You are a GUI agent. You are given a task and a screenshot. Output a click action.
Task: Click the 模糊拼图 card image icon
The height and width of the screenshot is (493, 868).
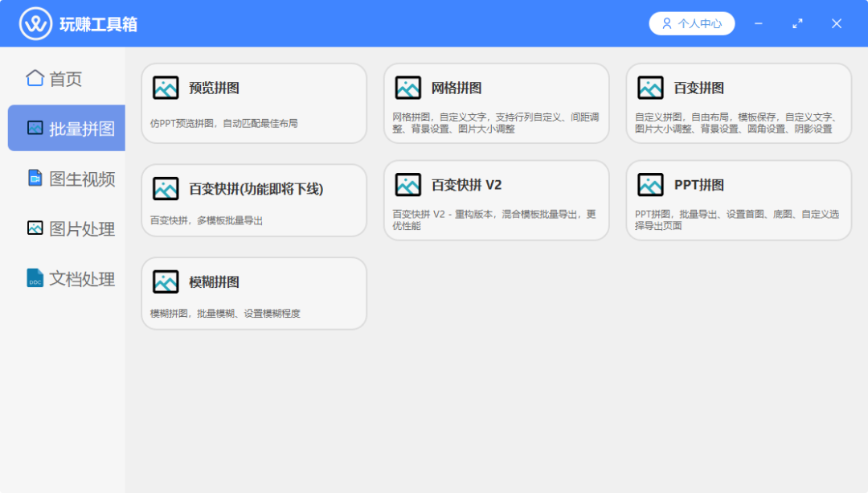coord(166,282)
